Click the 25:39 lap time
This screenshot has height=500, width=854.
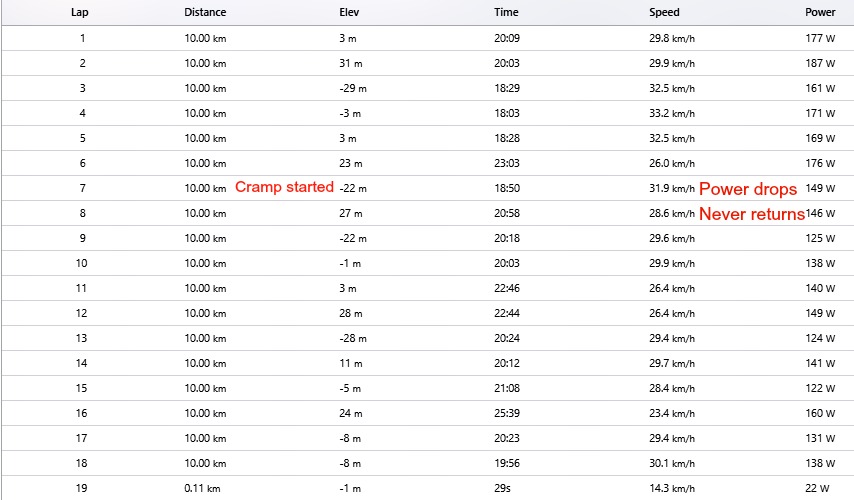508,413
